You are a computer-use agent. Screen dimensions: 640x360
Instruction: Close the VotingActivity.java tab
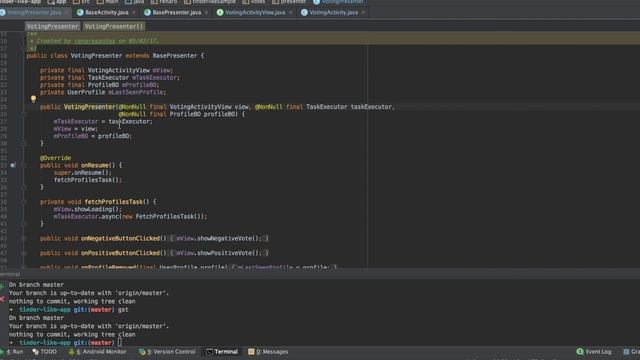pyautogui.click(x=363, y=13)
